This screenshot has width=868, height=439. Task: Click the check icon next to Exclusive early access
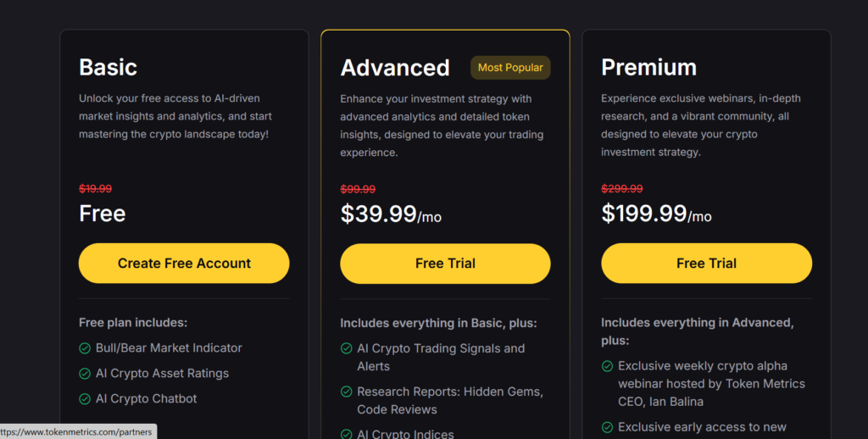(608, 427)
